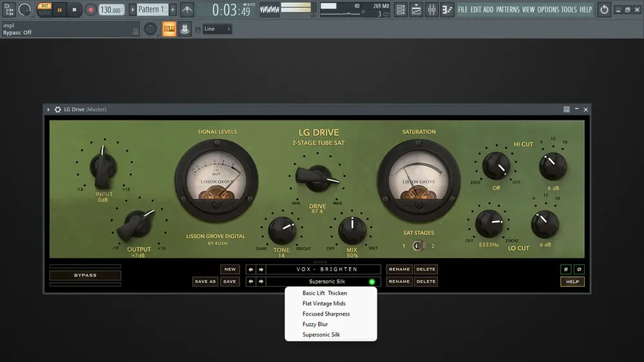Toggle the SAT STAGES switch

click(x=418, y=245)
